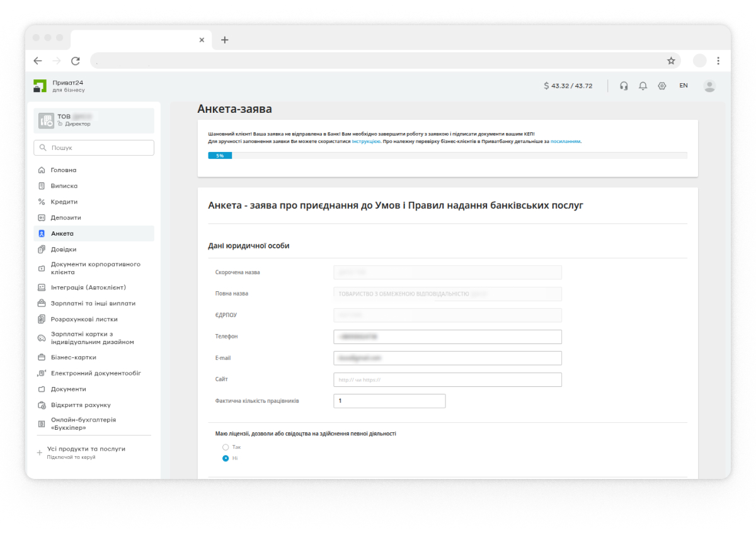This screenshot has height=542, width=756.
Task: Open settings gear in header
Action: (661, 86)
